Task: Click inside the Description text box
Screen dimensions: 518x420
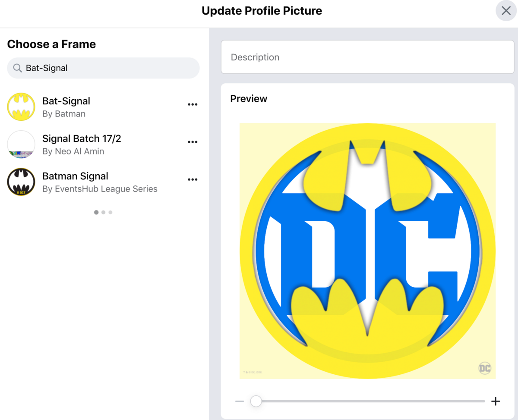Action: (x=367, y=57)
